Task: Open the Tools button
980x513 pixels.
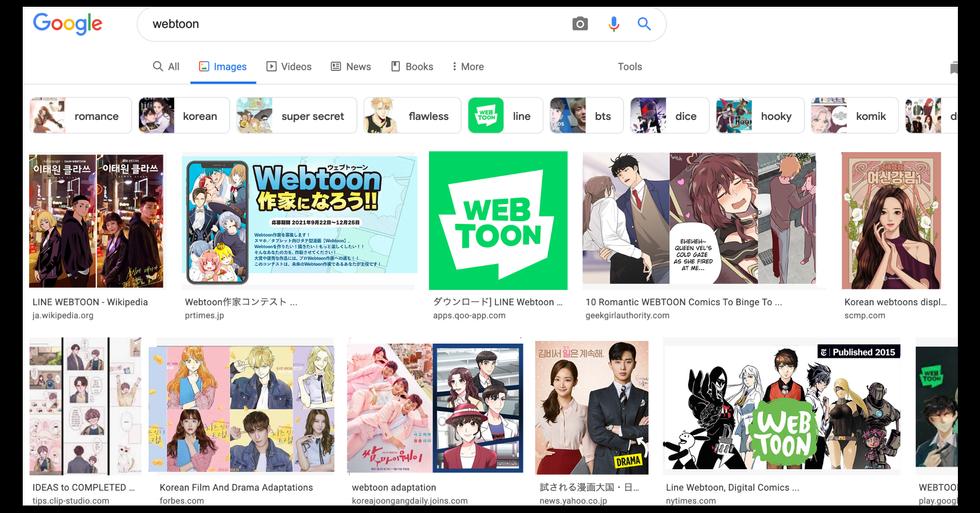Action: point(630,66)
